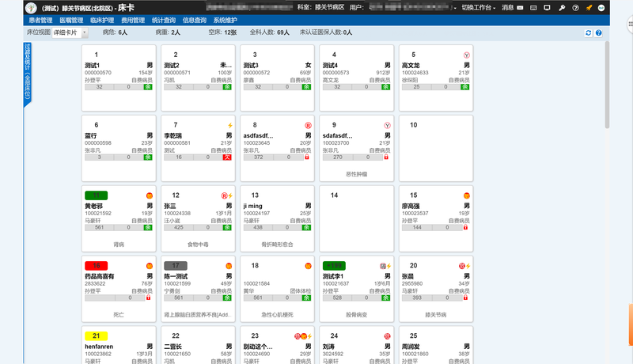The width and height of the screenshot is (633, 364).
Task: Select green bed number 11 badge
Action: click(96, 195)
